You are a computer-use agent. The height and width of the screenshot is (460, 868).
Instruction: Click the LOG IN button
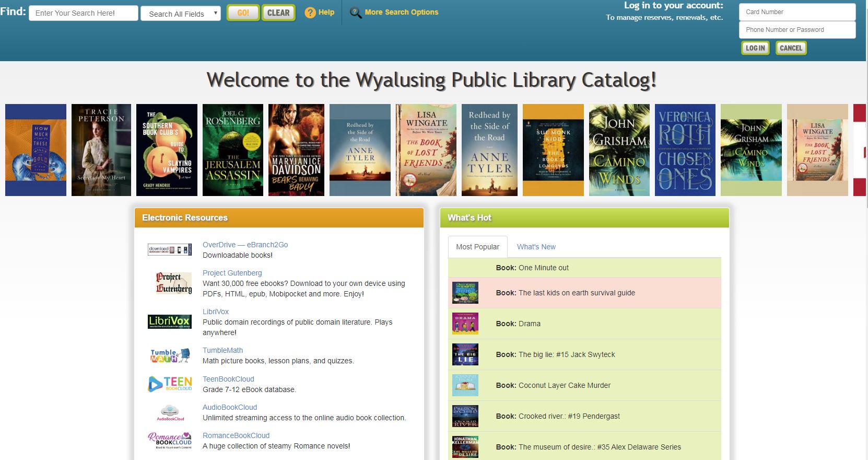click(755, 48)
